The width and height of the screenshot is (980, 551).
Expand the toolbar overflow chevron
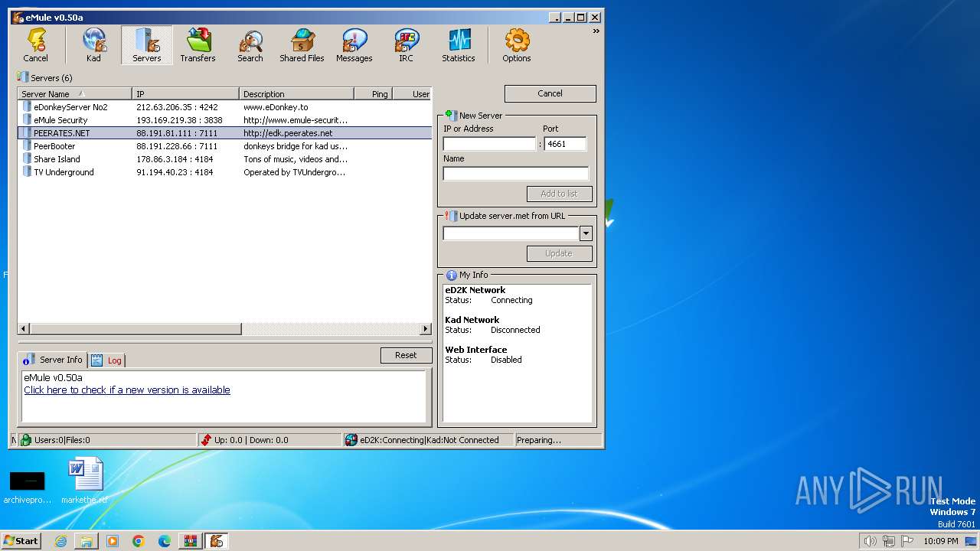pos(596,31)
